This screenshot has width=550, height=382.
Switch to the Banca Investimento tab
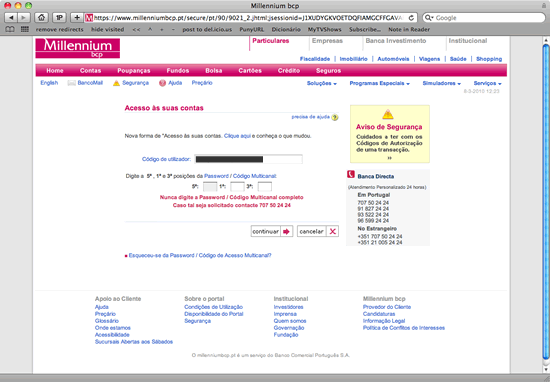click(396, 41)
